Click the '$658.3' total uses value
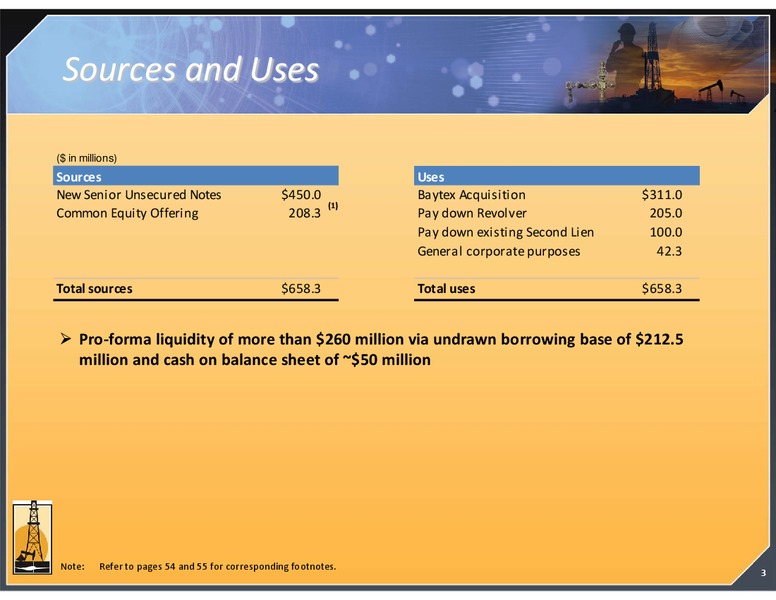This screenshot has width=776, height=600. pyautogui.click(x=662, y=289)
